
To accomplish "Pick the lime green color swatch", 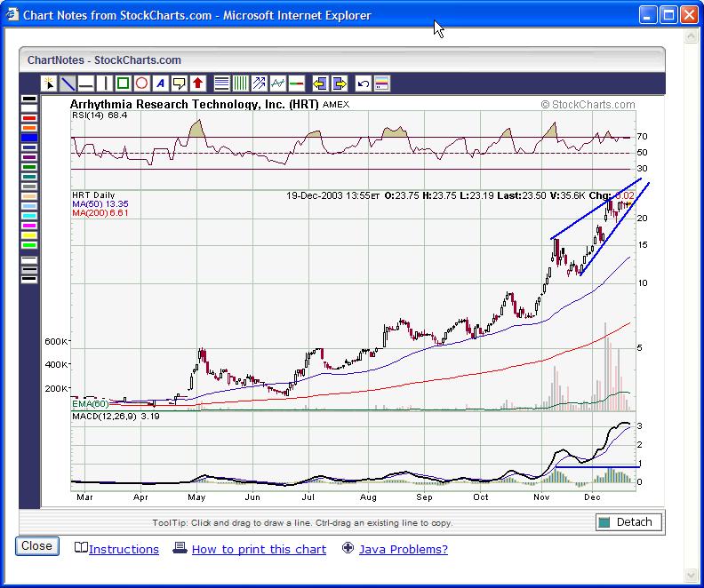I will [x=29, y=245].
